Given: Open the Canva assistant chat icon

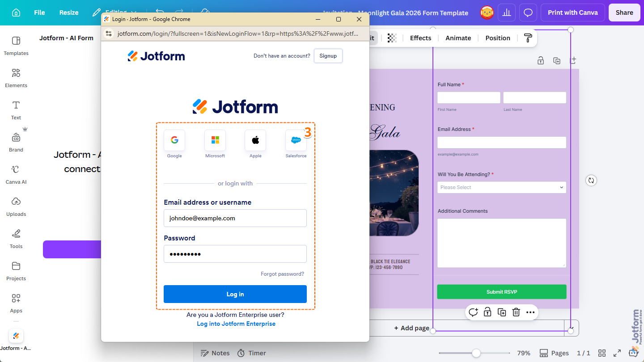Looking at the screenshot, I should (633, 353).
